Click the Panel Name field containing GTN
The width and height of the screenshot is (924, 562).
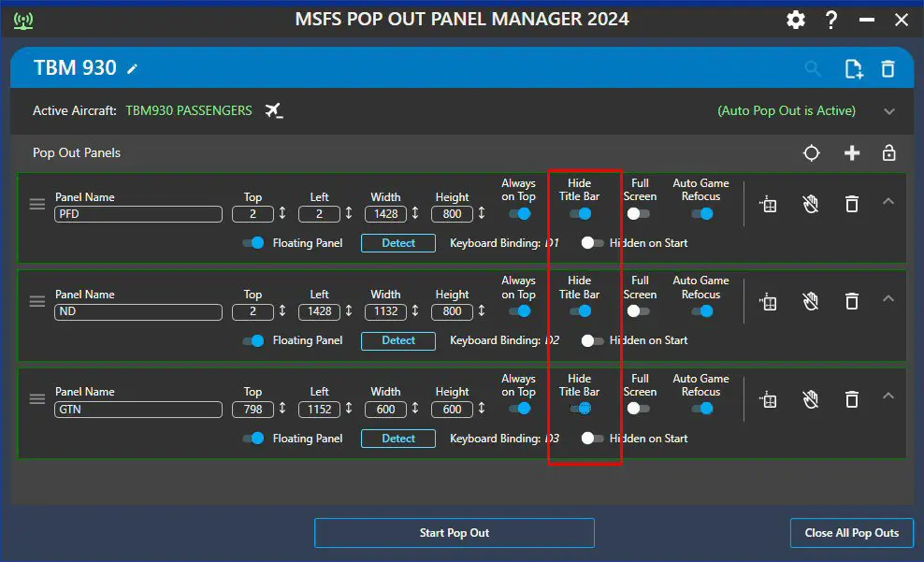click(x=138, y=410)
